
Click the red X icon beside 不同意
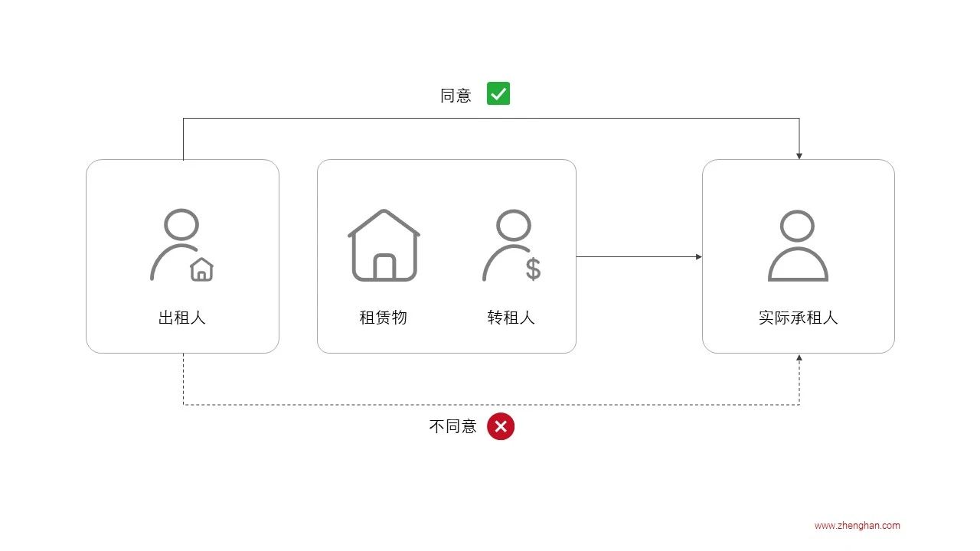[x=501, y=426]
